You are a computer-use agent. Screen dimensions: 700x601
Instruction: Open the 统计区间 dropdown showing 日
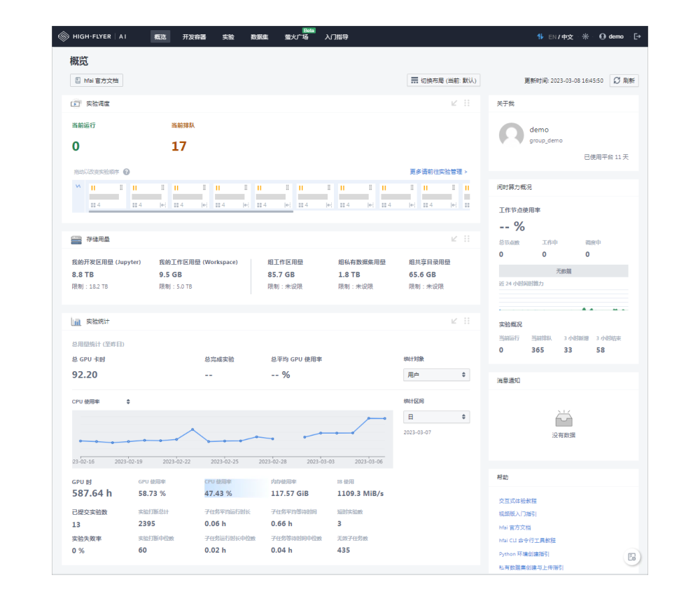(x=436, y=417)
